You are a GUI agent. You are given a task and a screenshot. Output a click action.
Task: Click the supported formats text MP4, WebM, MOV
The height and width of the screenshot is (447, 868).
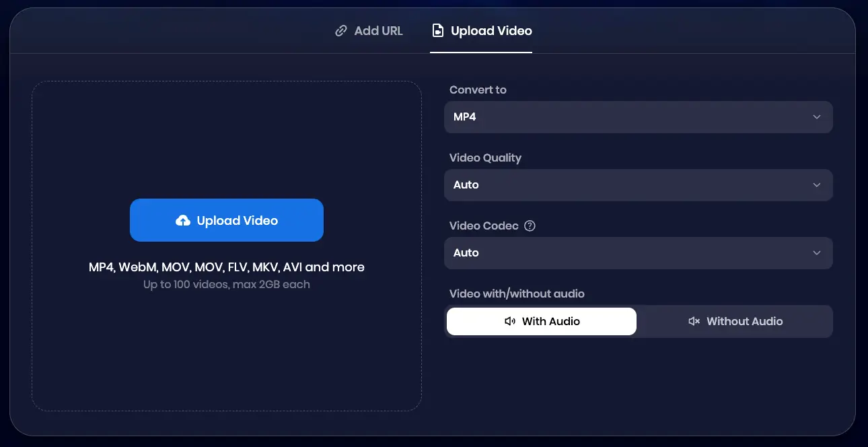tap(226, 267)
